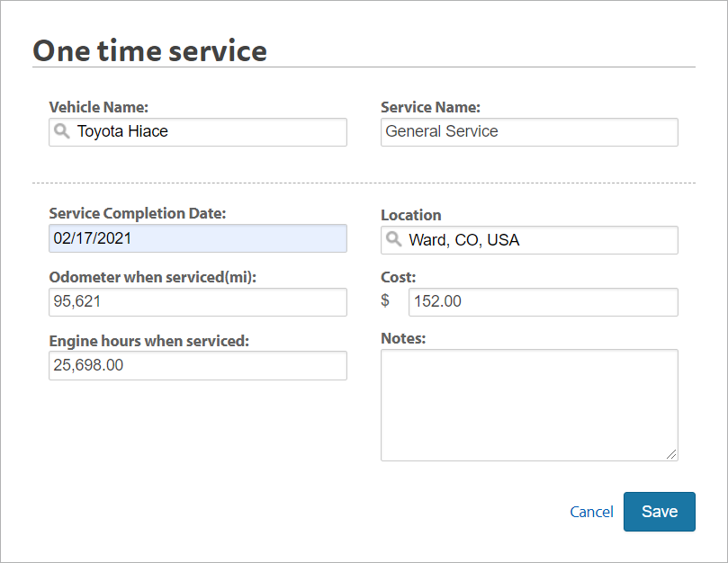
Task: Click the Vehicle Name label
Action: [x=98, y=106]
